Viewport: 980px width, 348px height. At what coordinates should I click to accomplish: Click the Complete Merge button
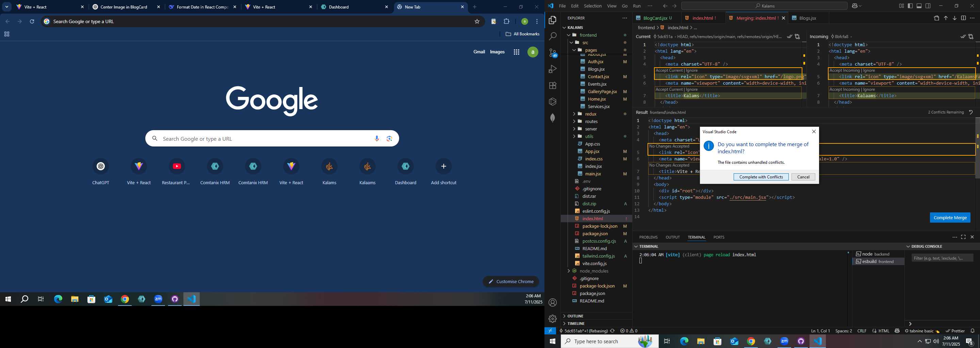950,218
